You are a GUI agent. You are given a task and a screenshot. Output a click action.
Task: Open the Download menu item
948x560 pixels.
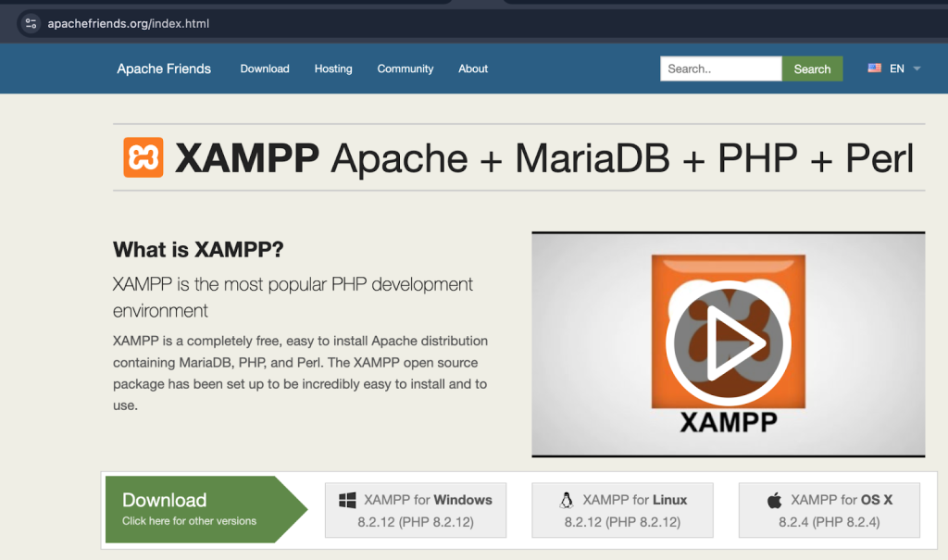[x=265, y=68]
